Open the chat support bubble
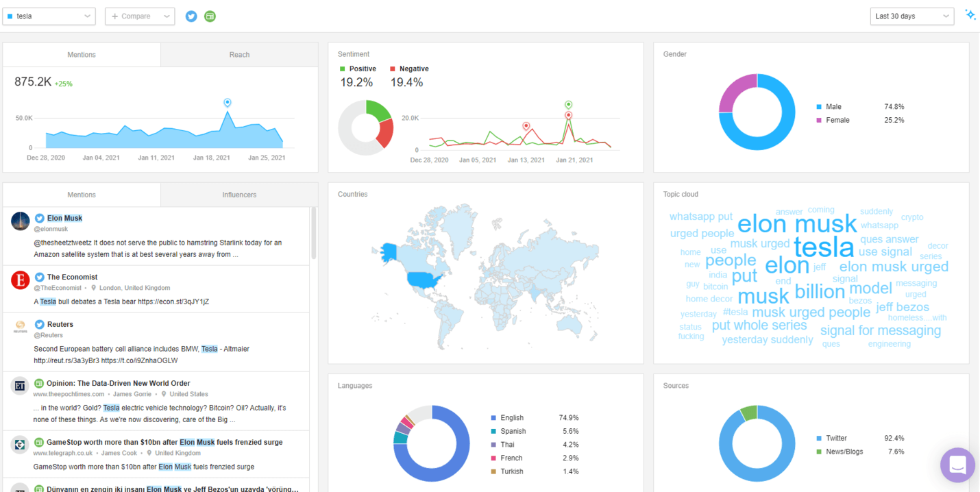Image resolution: width=980 pixels, height=492 pixels. tap(957, 465)
